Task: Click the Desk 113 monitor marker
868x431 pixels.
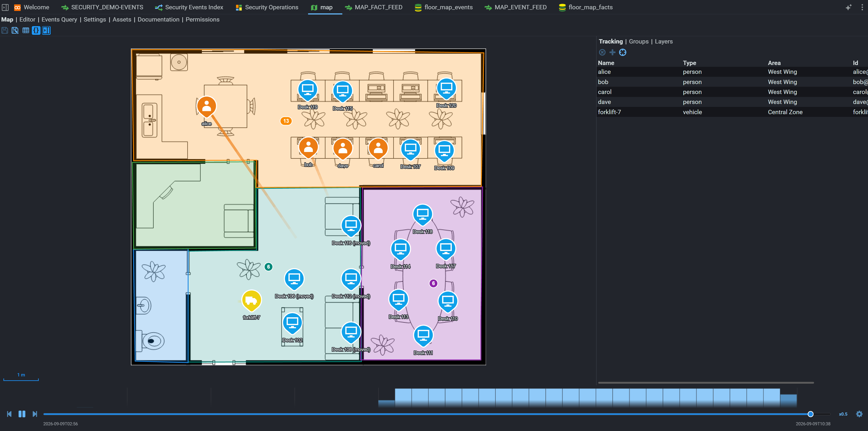Action: click(399, 300)
